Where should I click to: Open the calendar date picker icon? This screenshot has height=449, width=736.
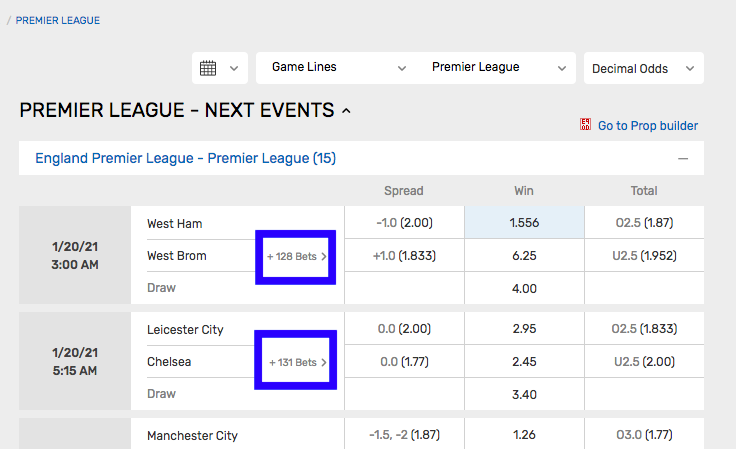pyautogui.click(x=208, y=68)
